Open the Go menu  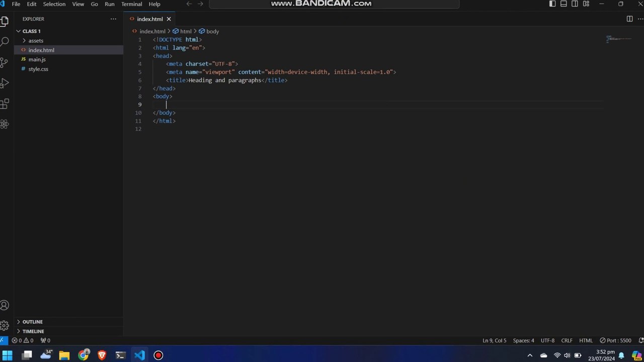pyautogui.click(x=95, y=4)
